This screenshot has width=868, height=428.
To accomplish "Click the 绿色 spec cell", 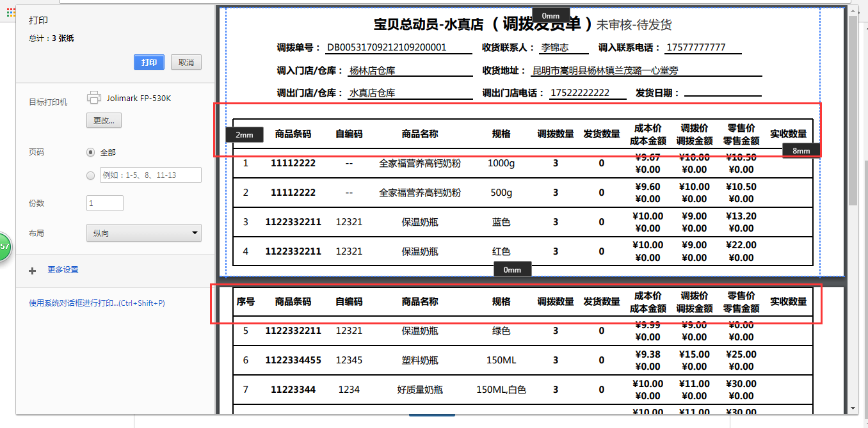I will tap(501, 331).
